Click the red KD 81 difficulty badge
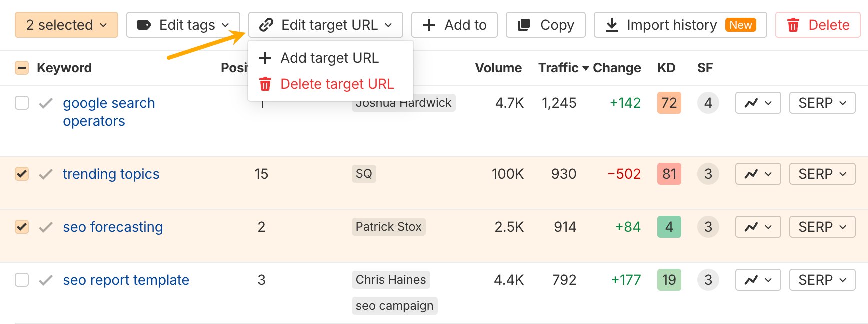This screenshot has height=324, width=868. pos(669,174)
